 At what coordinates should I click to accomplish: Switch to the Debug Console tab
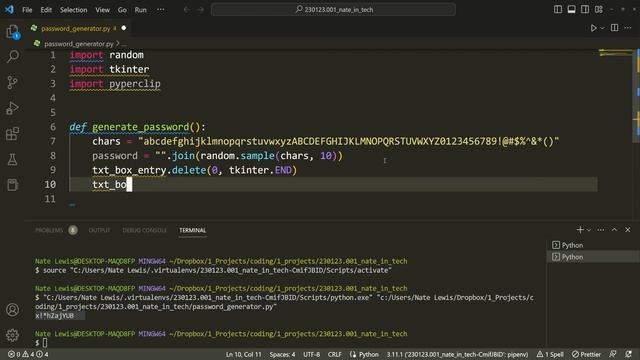(144, 230)
